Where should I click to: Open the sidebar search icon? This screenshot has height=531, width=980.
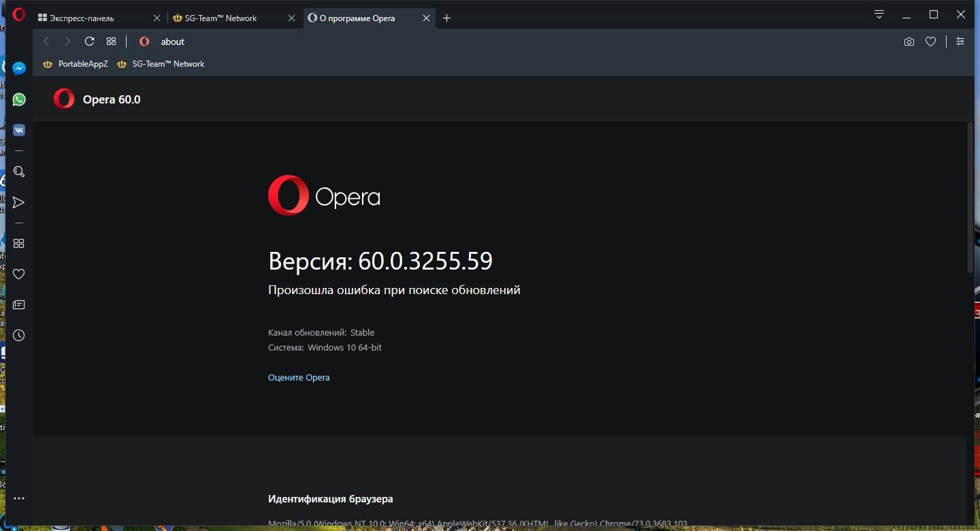pos(19,172)
